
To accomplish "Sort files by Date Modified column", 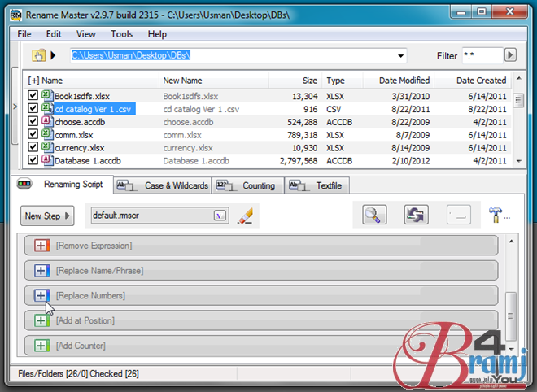I will click(x=404, y=81).
